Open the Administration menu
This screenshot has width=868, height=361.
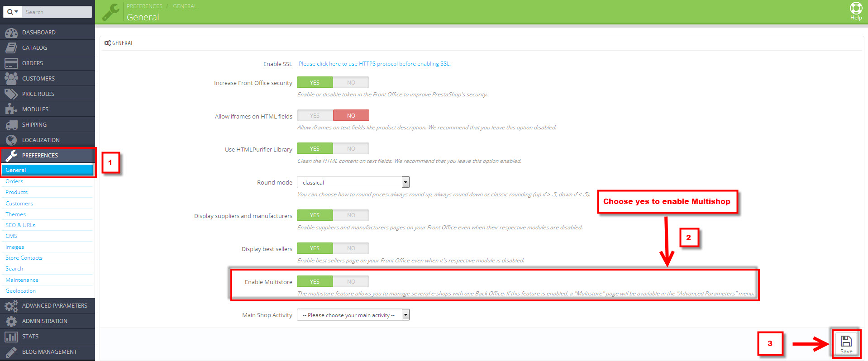48,321
